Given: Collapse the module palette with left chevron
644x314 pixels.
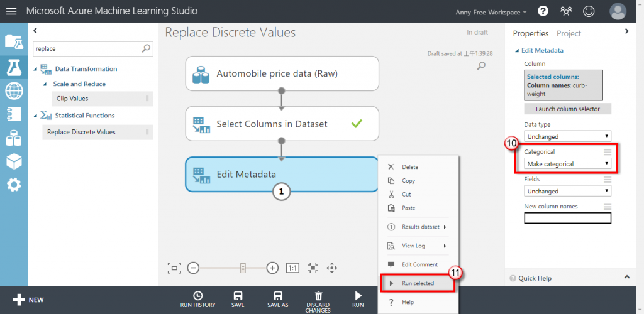Looking at the screenshot, I should (x=35, y=30).
